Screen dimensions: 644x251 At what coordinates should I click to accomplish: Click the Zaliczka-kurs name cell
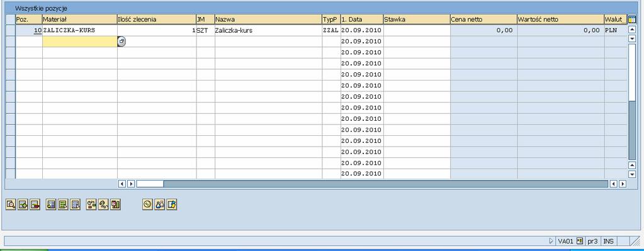(x=268, y=30)
